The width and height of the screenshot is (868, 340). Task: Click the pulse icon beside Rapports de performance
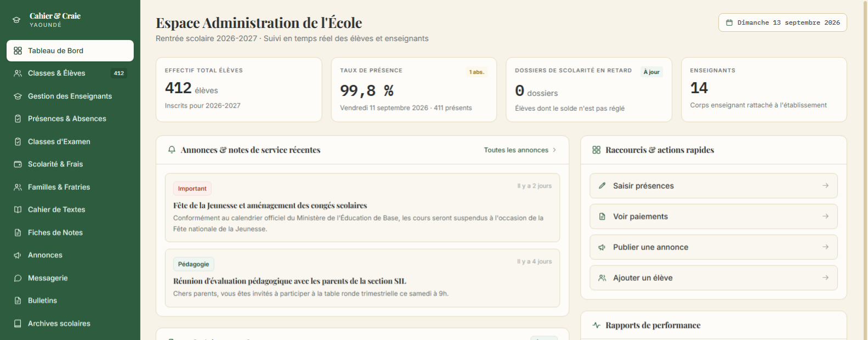click(x=597, y=325)
